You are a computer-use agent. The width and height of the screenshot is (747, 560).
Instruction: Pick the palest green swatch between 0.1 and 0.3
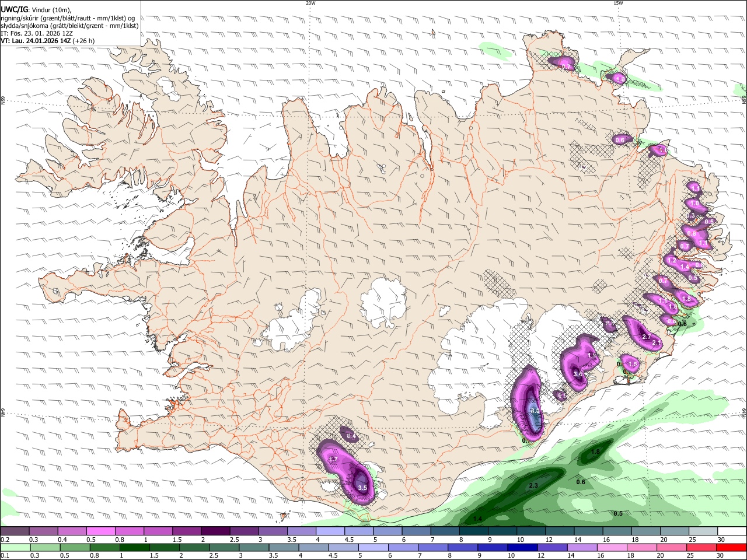click(15, 548)
